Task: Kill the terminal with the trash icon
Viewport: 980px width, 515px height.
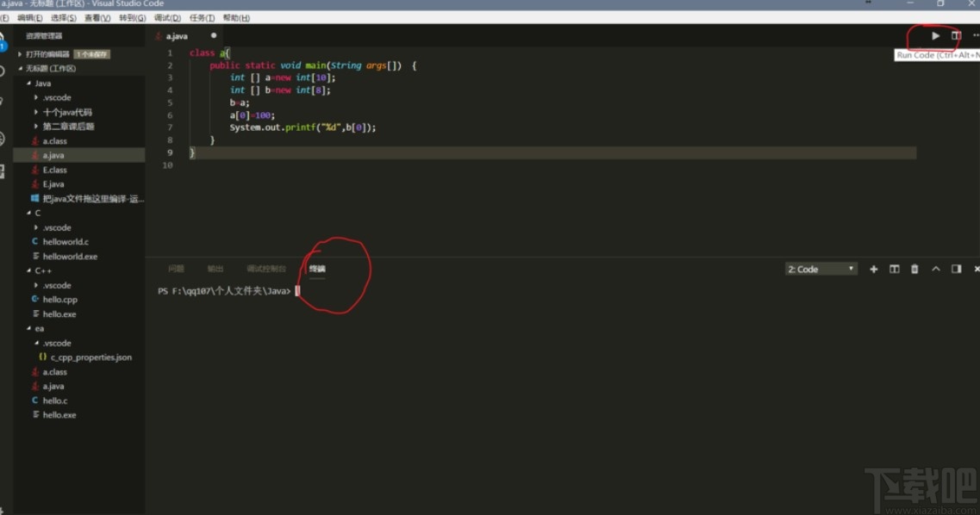Action: click(x=914, y=269)
